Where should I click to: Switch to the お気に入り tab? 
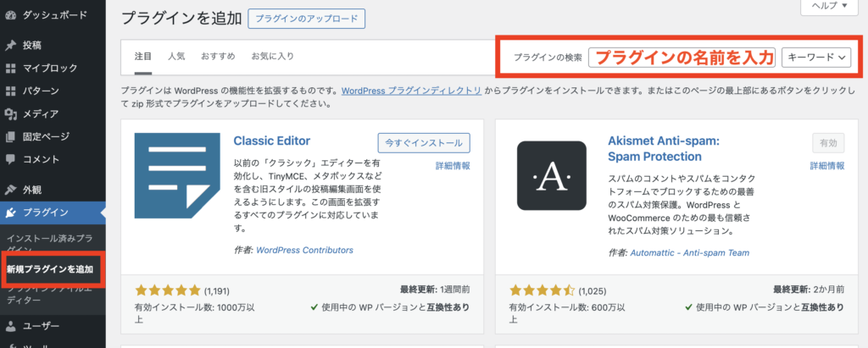point(272,57)
